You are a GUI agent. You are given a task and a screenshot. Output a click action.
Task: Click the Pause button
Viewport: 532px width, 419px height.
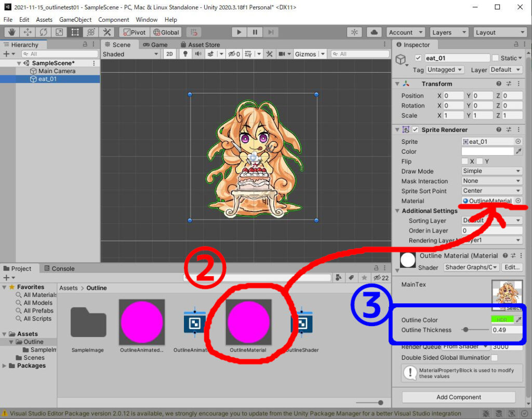pyautogui.click(x=255, y=32)
